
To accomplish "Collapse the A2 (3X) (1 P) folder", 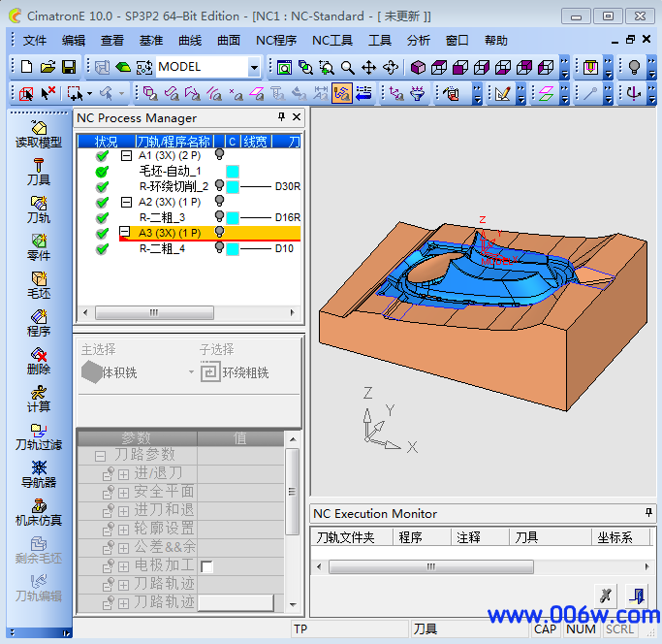I will click(x=126, y=202).
